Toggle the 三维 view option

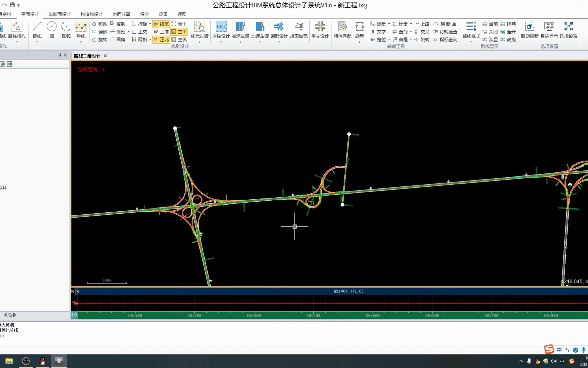point(161,32)
